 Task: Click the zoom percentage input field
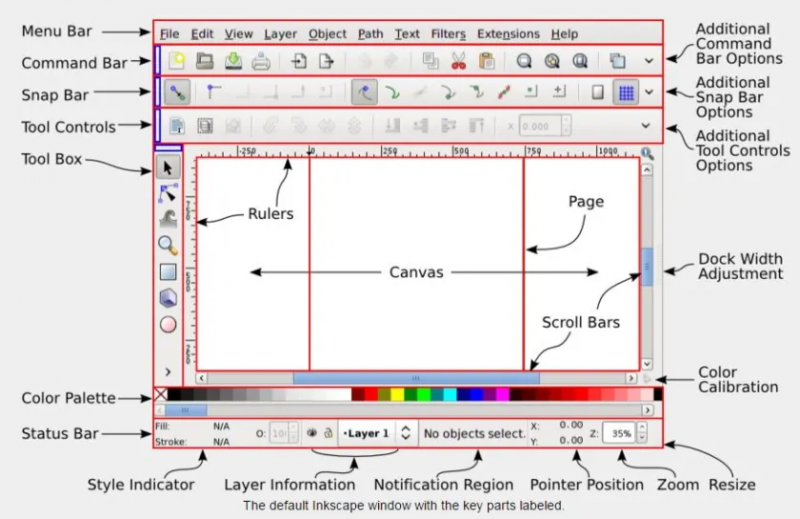pyautogui.click(x=622, y=434)
